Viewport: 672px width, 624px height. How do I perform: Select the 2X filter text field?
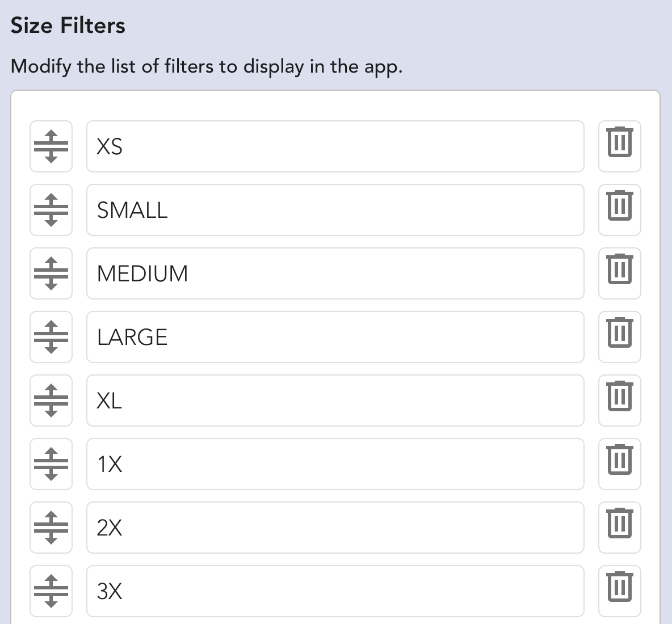(x=335, y=528)
